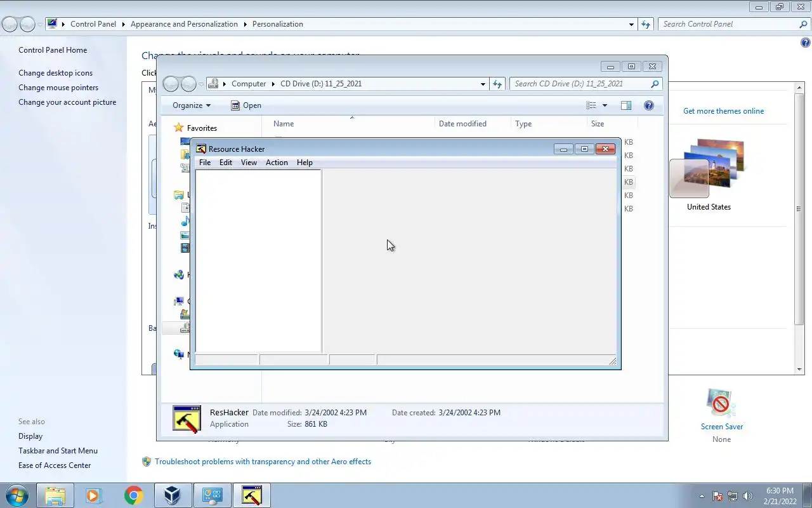Click Control Panel in the breadcrumb

93,24
